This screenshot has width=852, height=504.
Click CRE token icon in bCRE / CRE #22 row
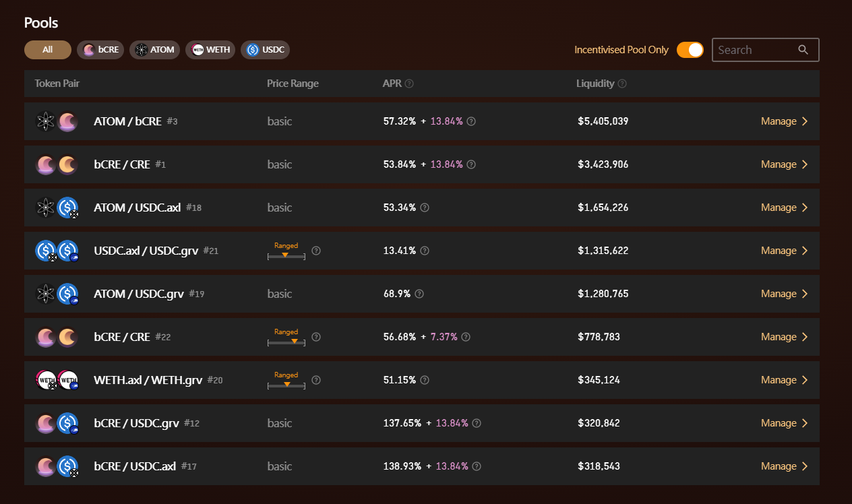[67, 337]
